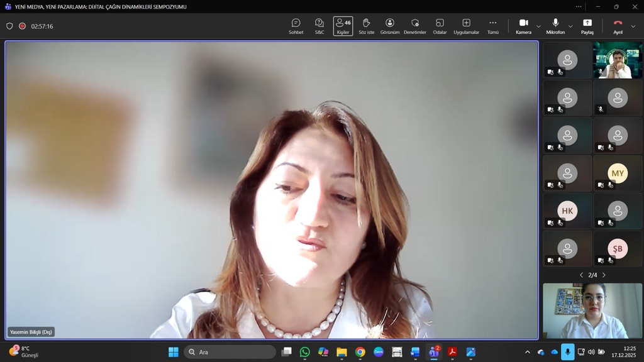Expand the Ayrıl leave options arrow
This screenshot has height=362, width=644.
633,26
